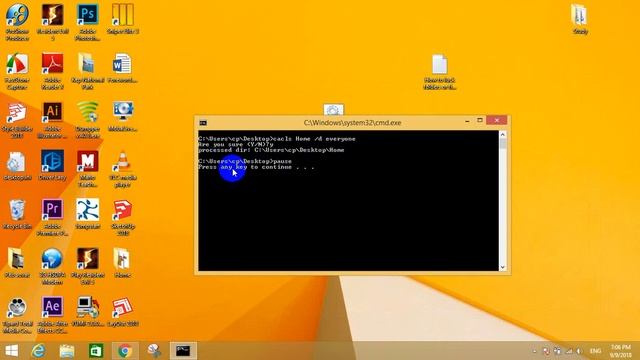Select the Recycle Bin desktop icon
The image size is (640, 360).
click(17, 210)
